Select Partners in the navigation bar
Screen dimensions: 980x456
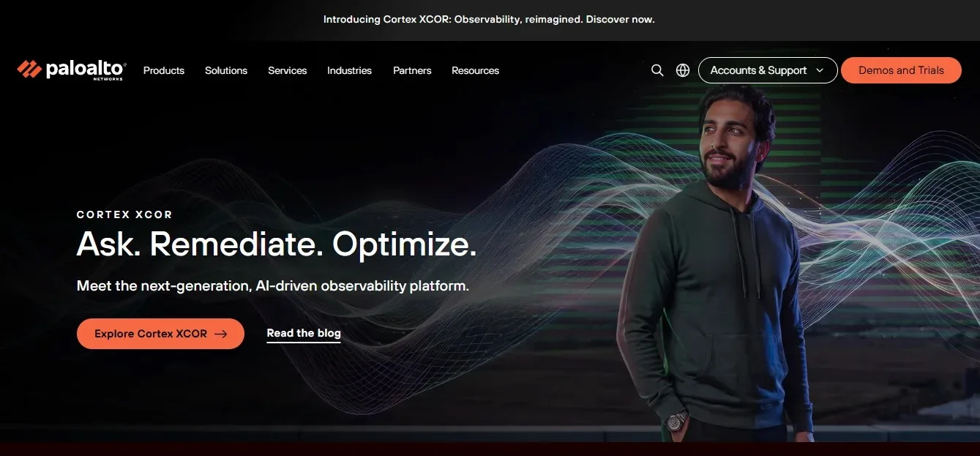click(x=412, y=70)
